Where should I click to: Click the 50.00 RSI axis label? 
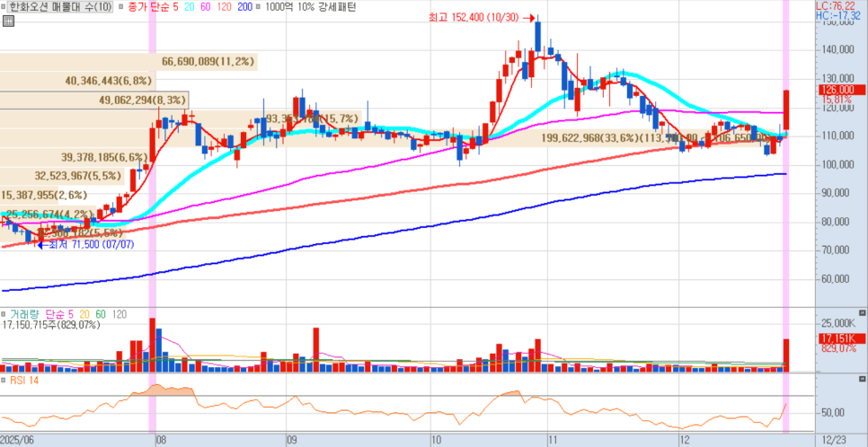tap(833, 413)
